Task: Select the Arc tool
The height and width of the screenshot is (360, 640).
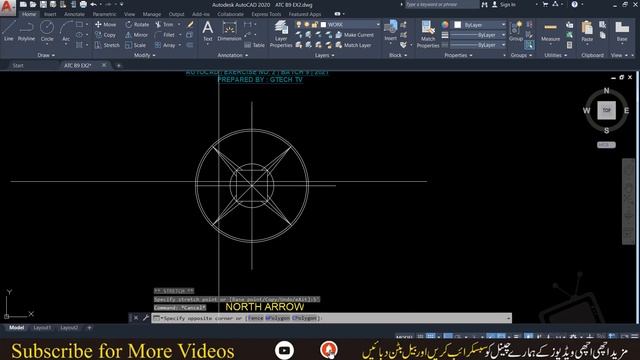Action: click(x=66, y=31)
